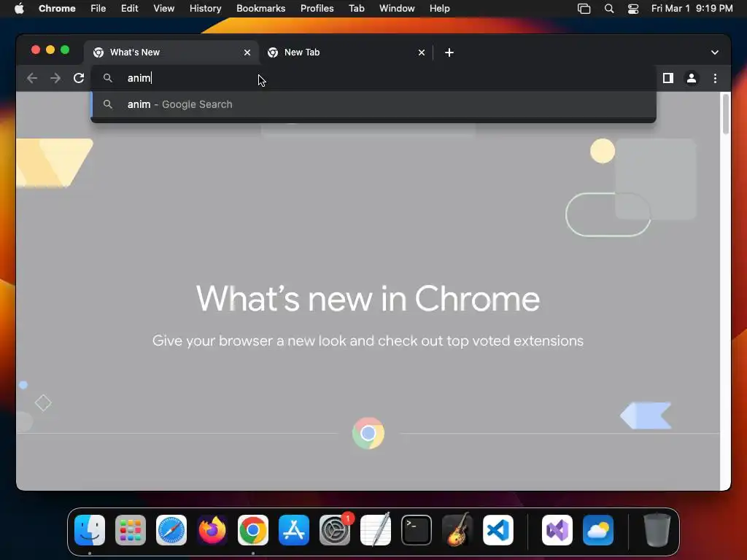Expand the tab search chevron
This screenshot has height=560, width=747.
[x=715, y=52]
